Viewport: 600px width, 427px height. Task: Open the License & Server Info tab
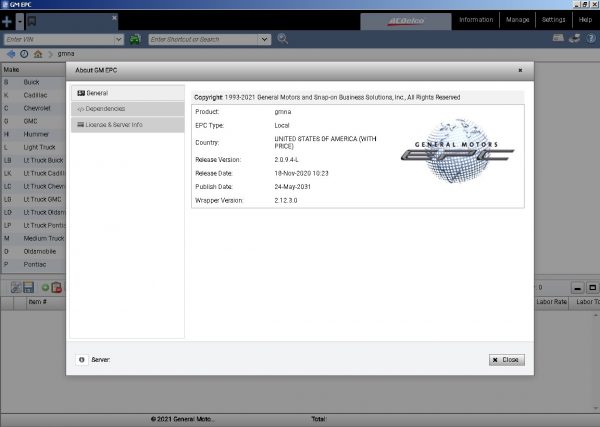pyautogui.click(x=127, y=125)
